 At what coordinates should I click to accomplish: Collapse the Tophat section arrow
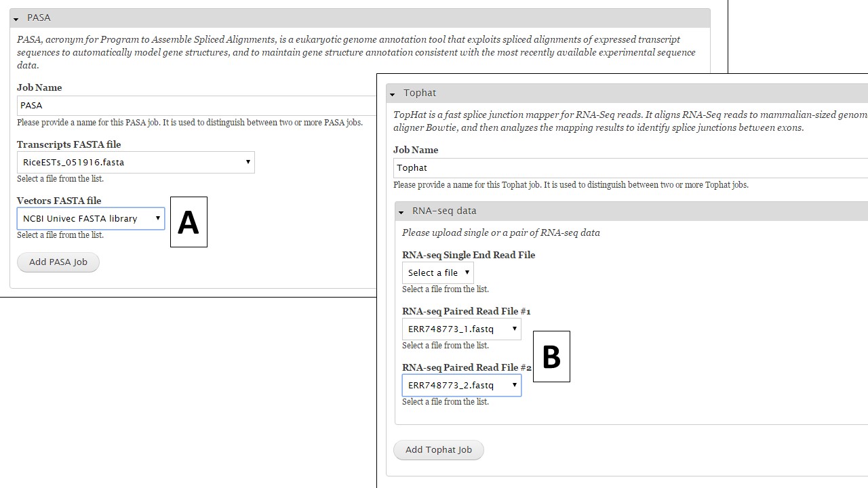392,94
